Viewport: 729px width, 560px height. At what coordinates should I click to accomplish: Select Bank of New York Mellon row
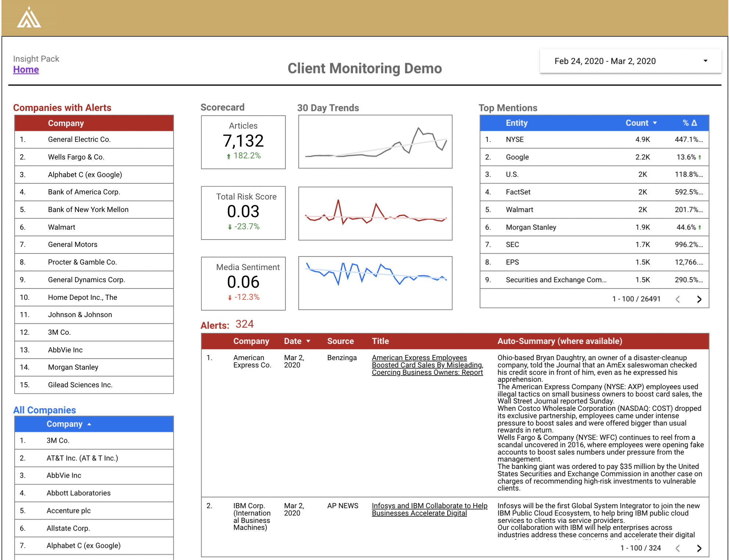(94, 209)
